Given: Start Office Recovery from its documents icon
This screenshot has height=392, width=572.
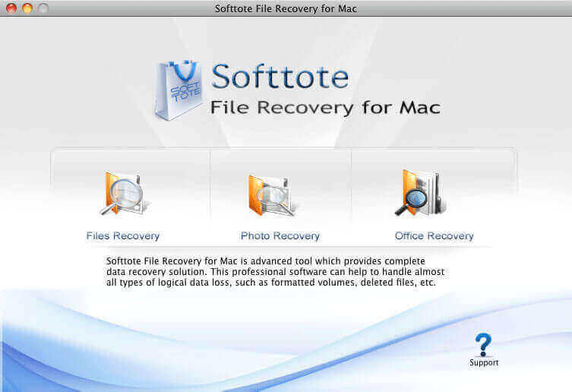Looking at the screenshot, I should pos(421,192).
